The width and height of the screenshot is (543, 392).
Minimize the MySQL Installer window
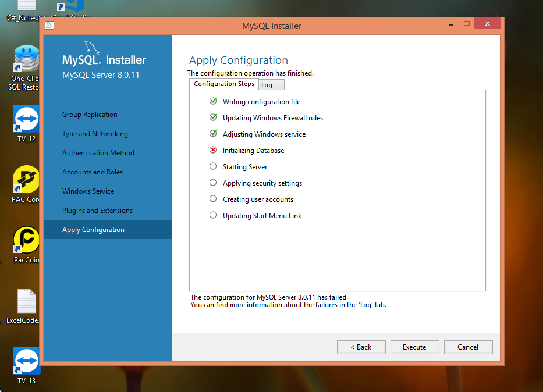click(x=451, y=24)
